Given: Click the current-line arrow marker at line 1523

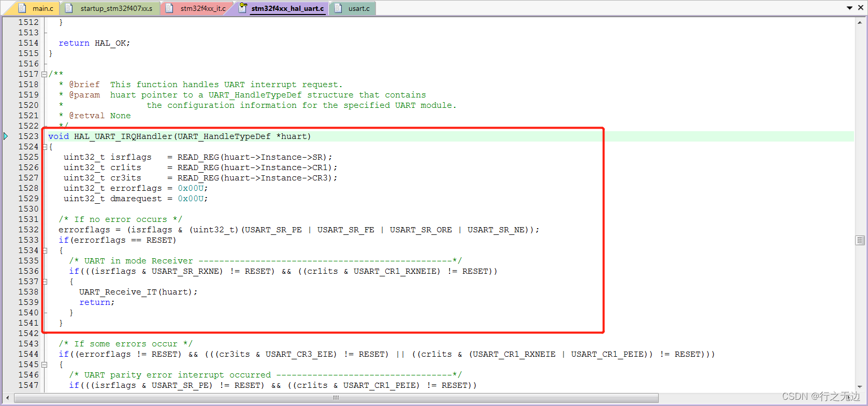Looking at the screenshot, I should click(6, 136).
